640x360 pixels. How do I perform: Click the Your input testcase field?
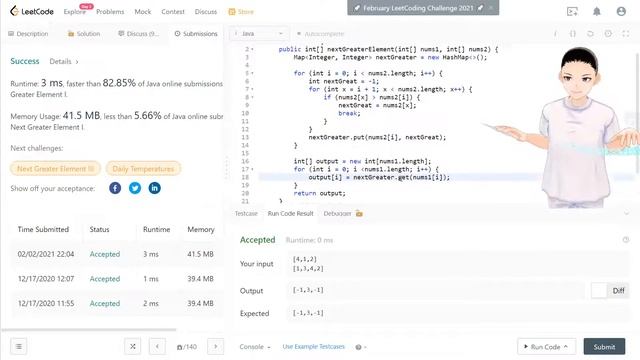pyautogui.click(x=457, y=264)
